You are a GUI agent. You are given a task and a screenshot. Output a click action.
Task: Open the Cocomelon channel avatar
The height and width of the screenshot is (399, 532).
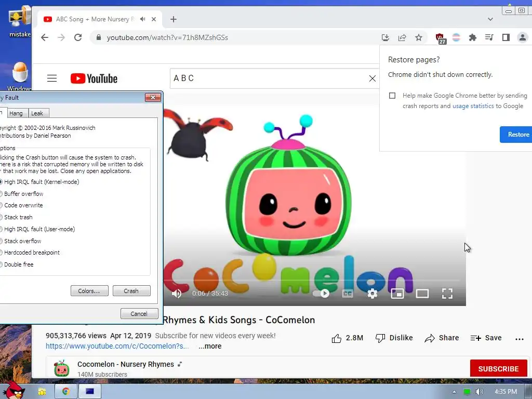[62, 368]
